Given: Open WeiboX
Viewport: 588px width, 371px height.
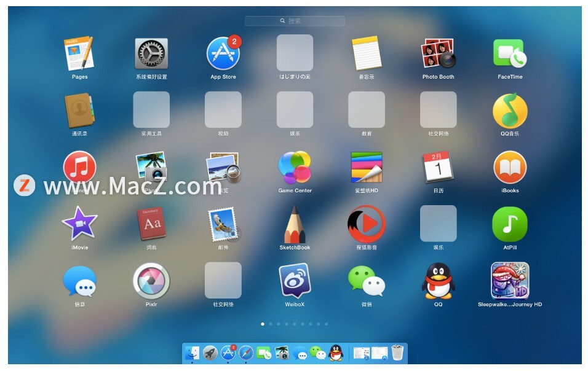Looking at the screenshot, I should tap(295, 281).
